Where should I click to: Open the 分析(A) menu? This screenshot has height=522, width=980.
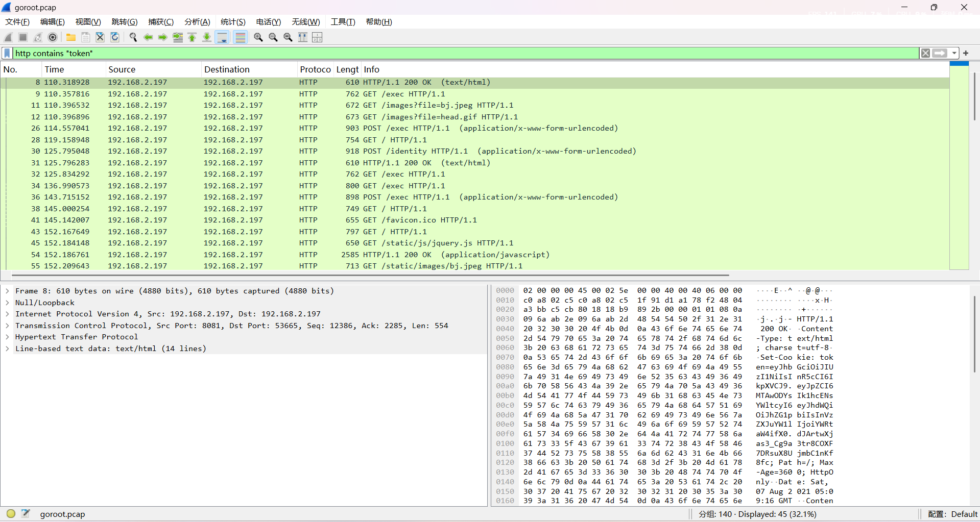[197, 22]
